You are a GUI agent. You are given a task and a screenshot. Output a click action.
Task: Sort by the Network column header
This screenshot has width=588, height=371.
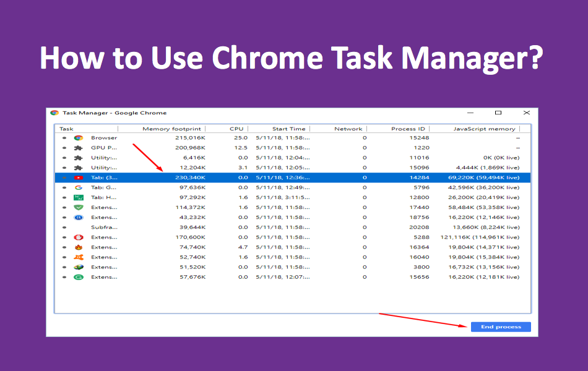coord(348,129)
